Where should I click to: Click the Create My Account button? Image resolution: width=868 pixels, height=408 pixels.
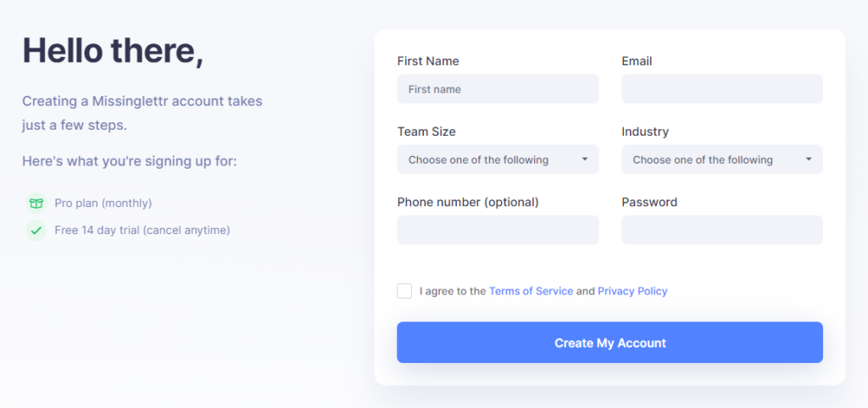tap(610, 343)
